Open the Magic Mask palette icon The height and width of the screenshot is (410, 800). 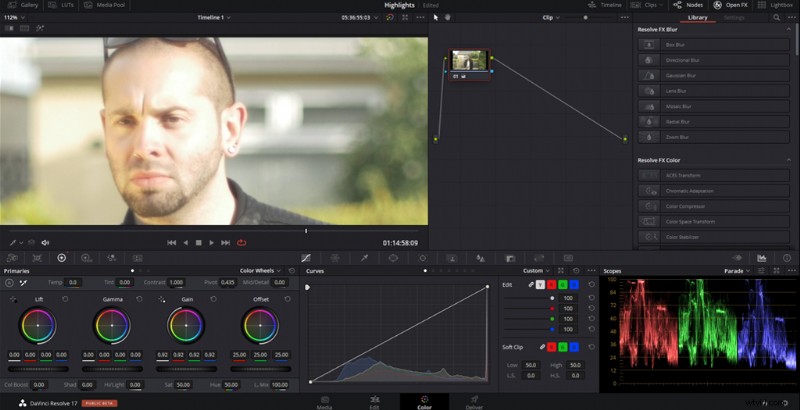tap(452, 258)
